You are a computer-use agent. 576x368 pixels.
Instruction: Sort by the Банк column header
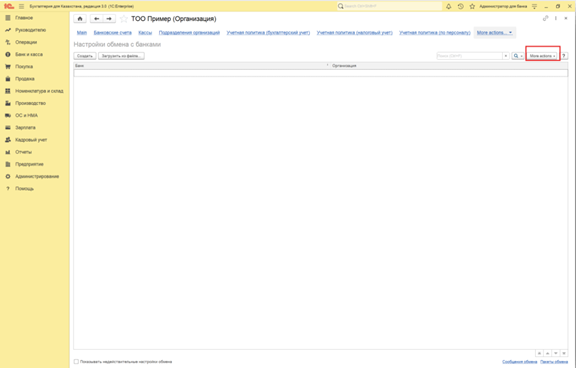point(201,66)
